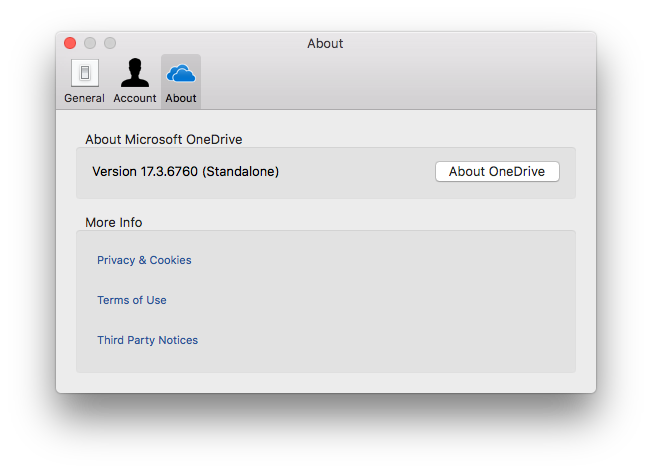Click the grayed-out zoom window button
Image resolution: width=652 pixels, height=473 pixels.
coord(110,43)
